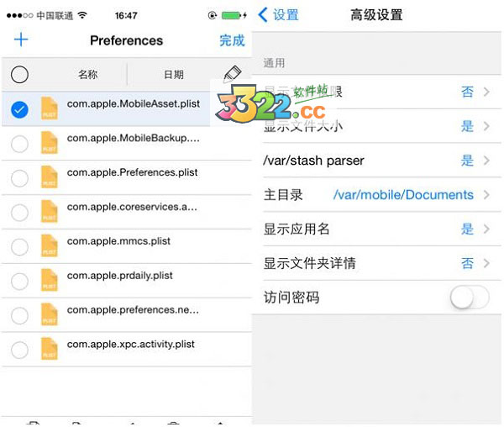The width and height of the screenshot is (504, 427).
Task: Open com.apple.prdaily.plist file icon
Action: [50, 280]
